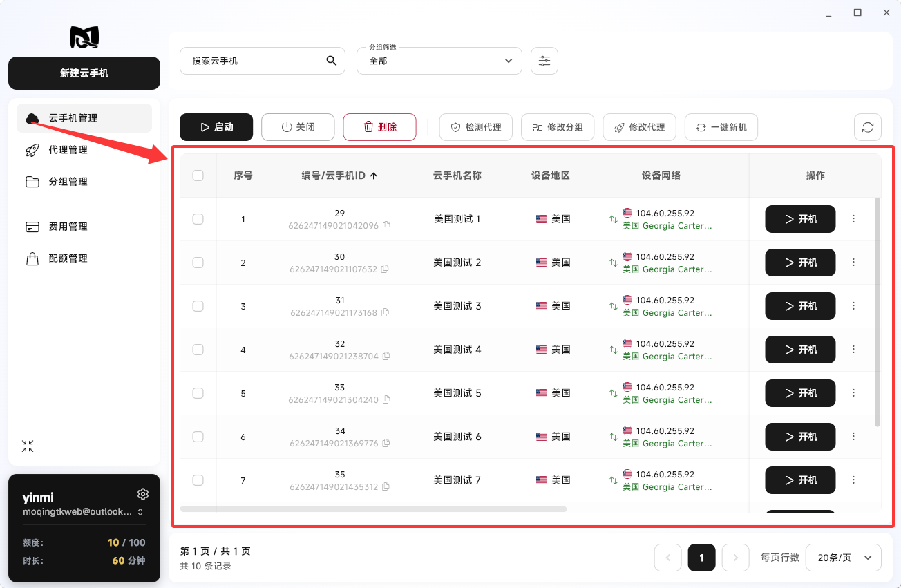Open more options for 美国测试 1
This screenshot has height=588, width=901.
[x=853, y=219]
